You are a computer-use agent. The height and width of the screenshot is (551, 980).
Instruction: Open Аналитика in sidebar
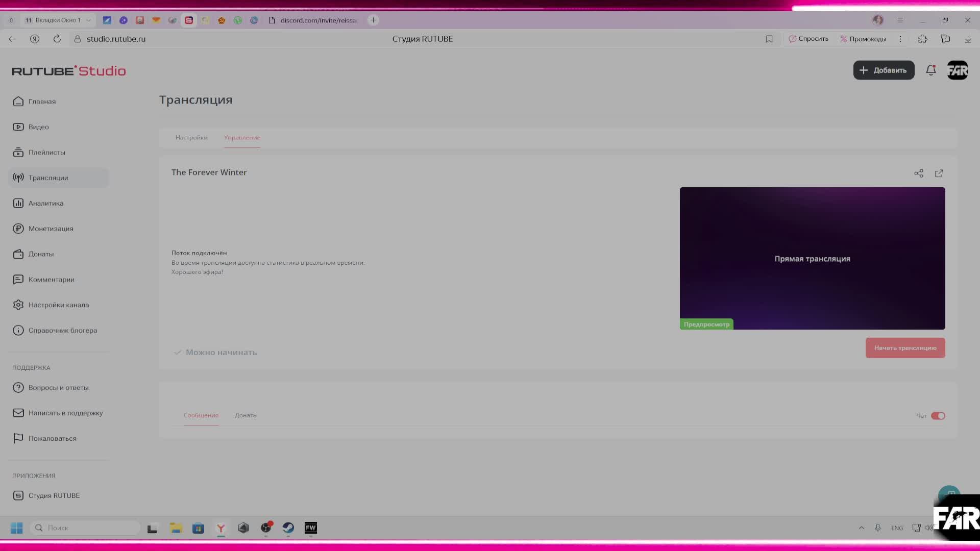(46, 203)
